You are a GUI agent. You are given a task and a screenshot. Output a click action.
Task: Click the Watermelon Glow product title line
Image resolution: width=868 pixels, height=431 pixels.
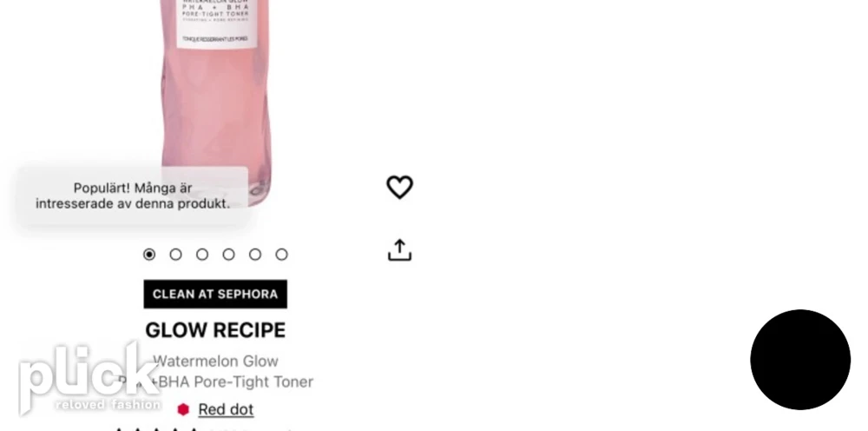(215, 361)
